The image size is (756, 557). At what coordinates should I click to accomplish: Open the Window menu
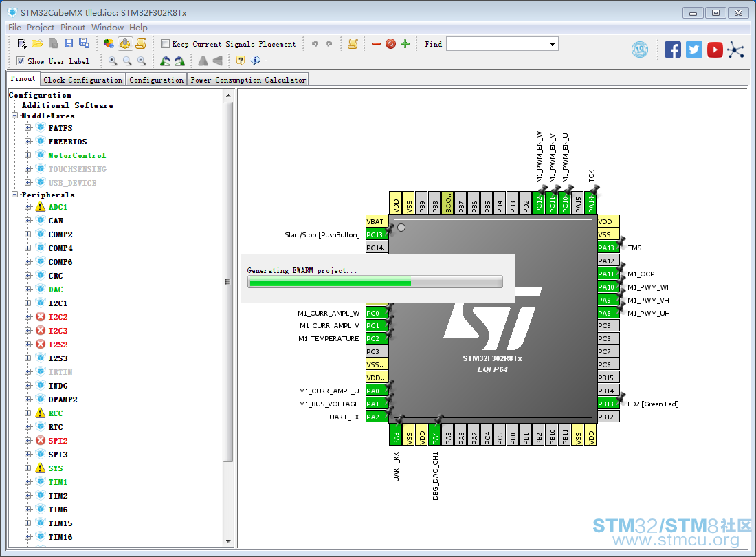107,28
